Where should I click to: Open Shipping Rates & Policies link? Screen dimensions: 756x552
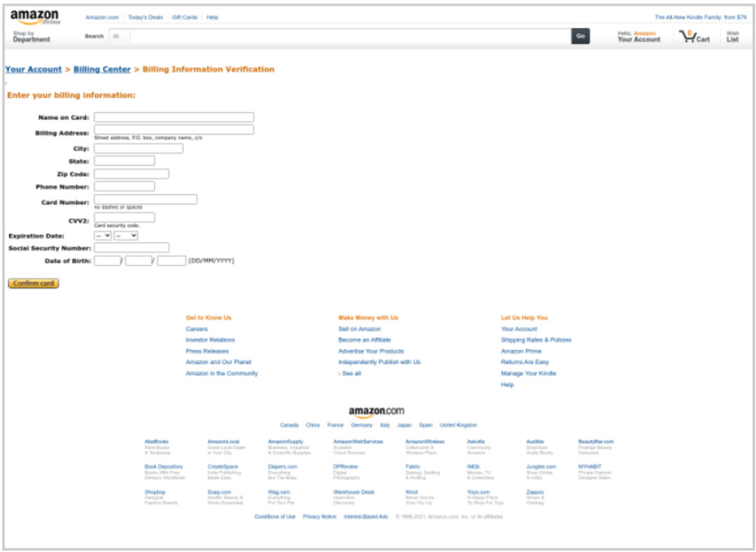535,340
